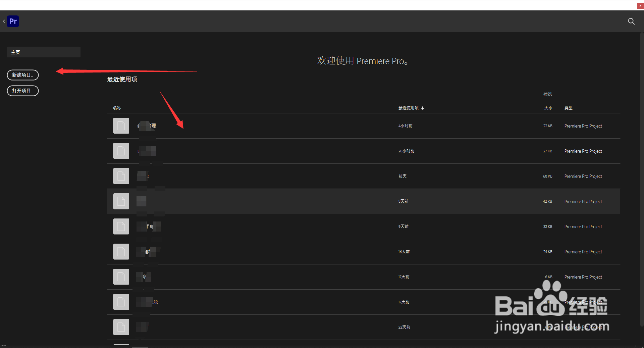Click the 22 KB size cell
This screenshot has width=644, height=348.
tap(548, 126)
